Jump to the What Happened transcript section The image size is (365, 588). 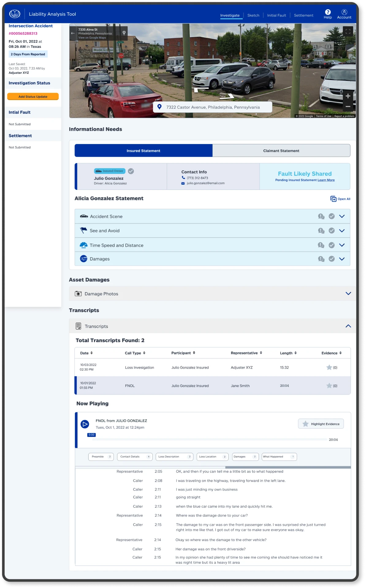point(279,457)
